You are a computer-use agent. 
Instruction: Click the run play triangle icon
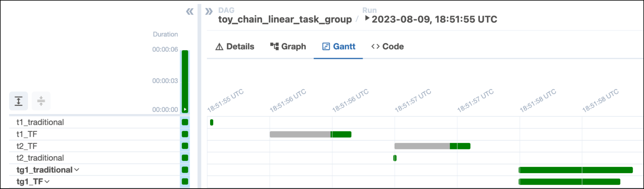pyautogui.click(x=367, y=18)
